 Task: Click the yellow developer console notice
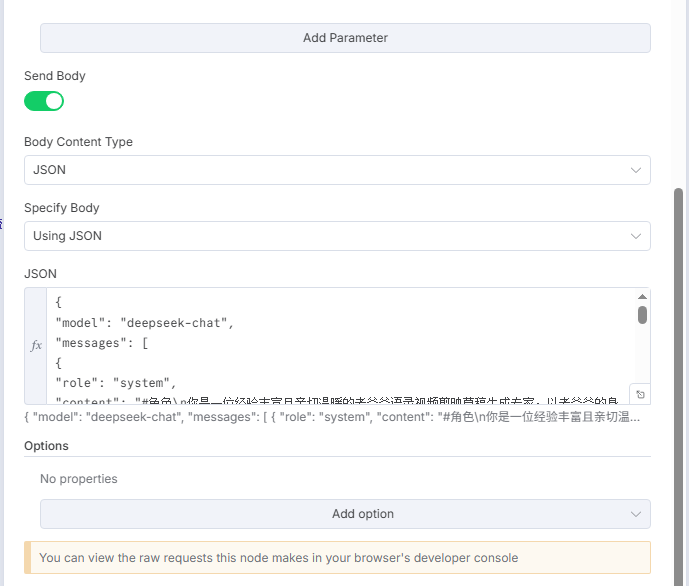337,557
